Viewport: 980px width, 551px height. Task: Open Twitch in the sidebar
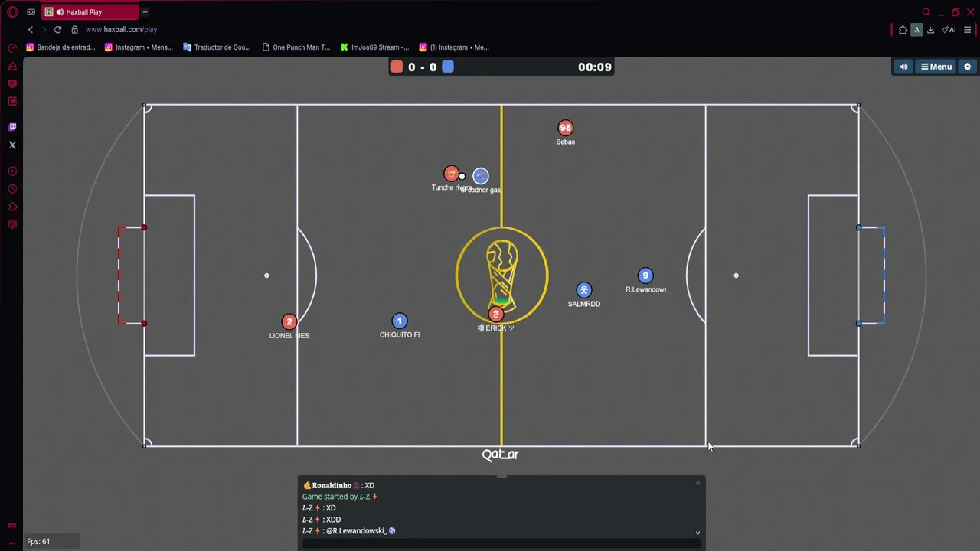point(12,127)
